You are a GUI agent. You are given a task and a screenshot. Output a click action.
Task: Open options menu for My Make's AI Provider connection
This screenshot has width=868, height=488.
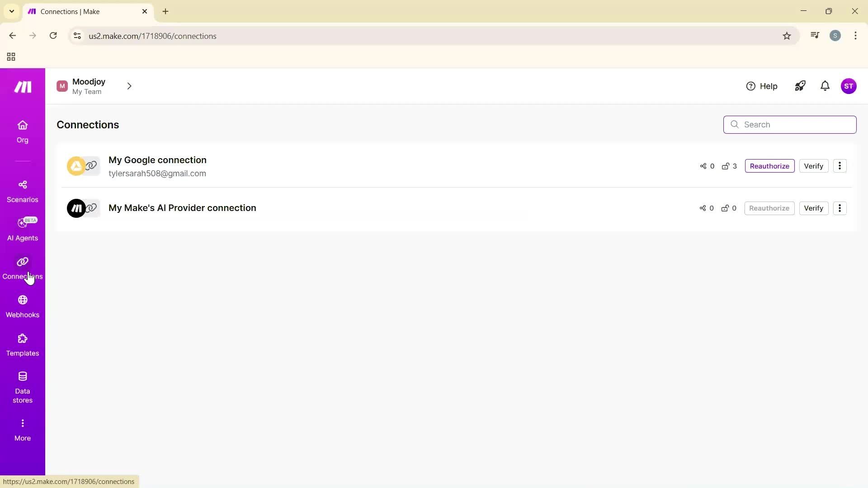pyautogui.click(x=840, y=208)
